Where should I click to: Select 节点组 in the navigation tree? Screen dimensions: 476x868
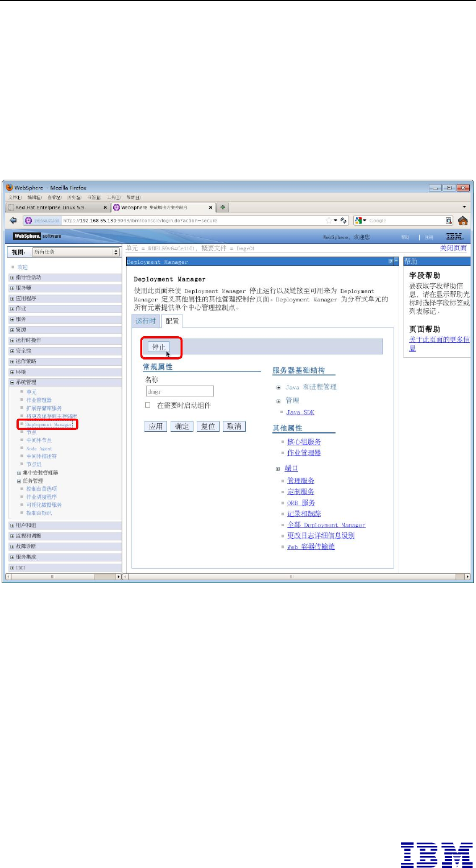(x=34, y=464)
